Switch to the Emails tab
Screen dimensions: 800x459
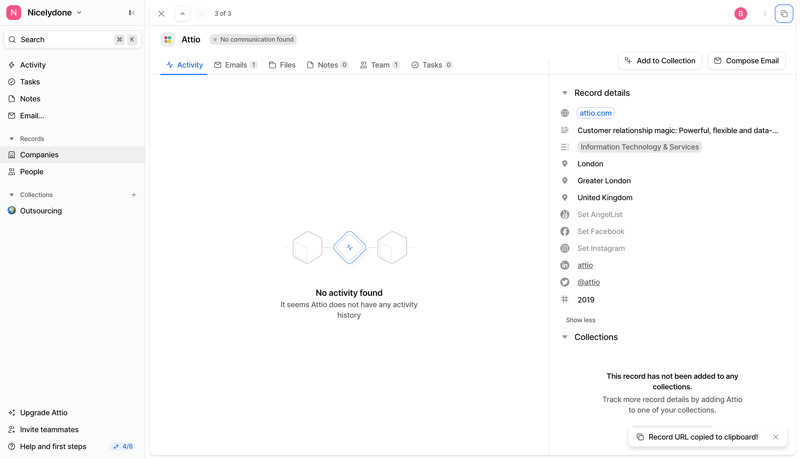click(236, 65)
